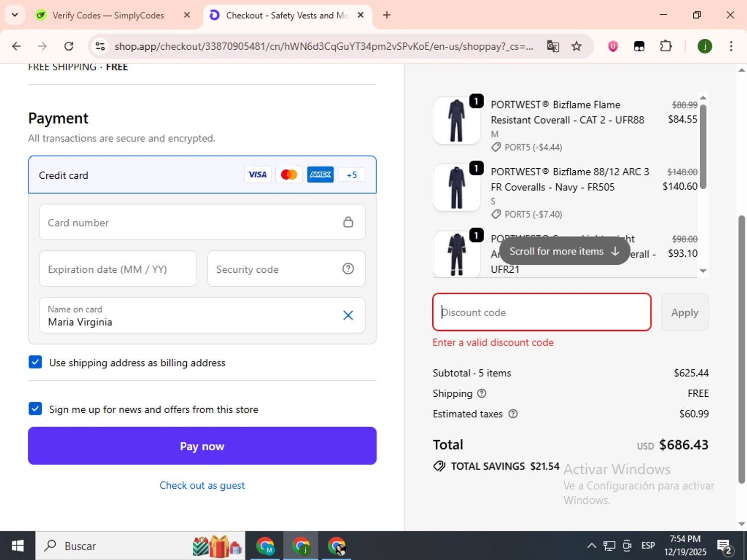Image resolution: width=747 pixels, height=560 pixels.
Task: Open site information icon in address bar
Action: (x=100, y=46)
